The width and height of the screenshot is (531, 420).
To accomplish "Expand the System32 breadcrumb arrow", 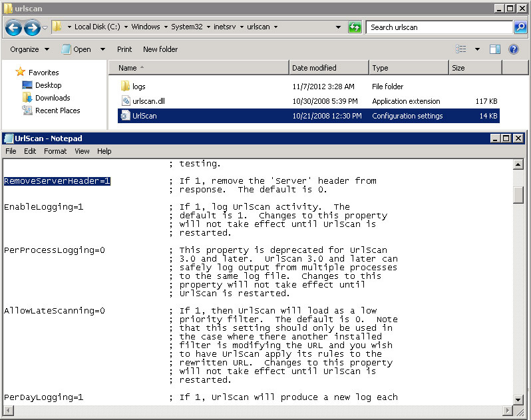I will [208, 27].
